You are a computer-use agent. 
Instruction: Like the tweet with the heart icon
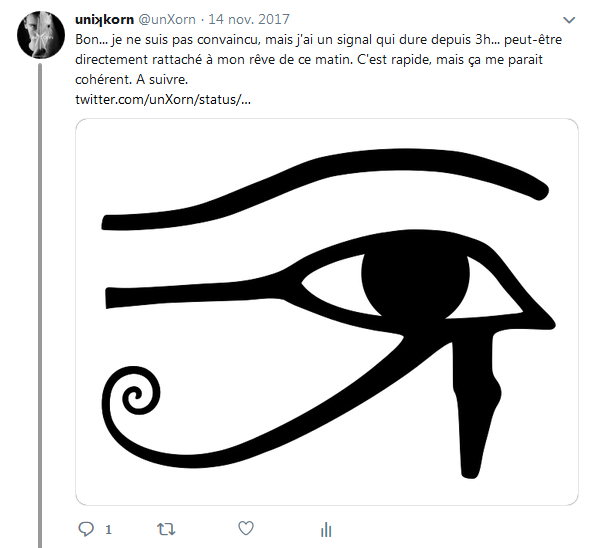tap(246, 528)
